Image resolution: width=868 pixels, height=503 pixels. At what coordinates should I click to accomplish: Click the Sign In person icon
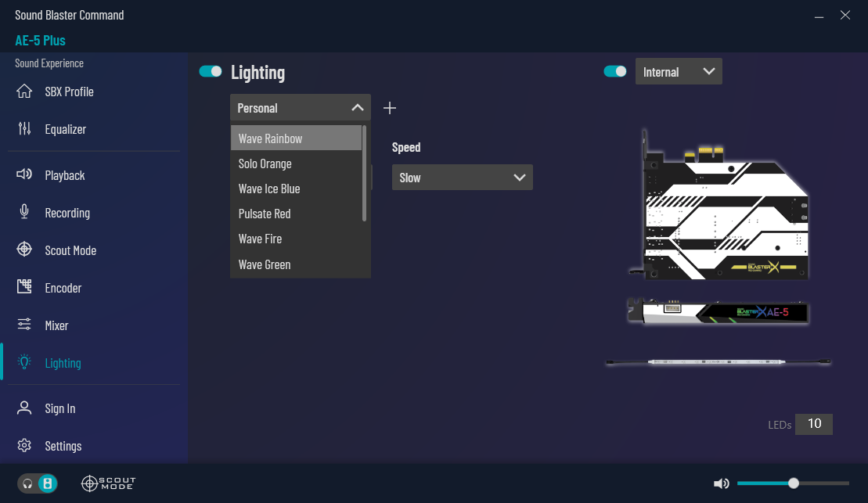24,408
